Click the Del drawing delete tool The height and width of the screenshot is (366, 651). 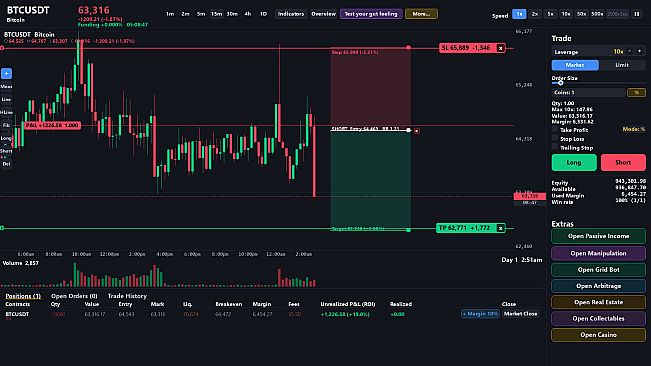click(x=6, y=164)
